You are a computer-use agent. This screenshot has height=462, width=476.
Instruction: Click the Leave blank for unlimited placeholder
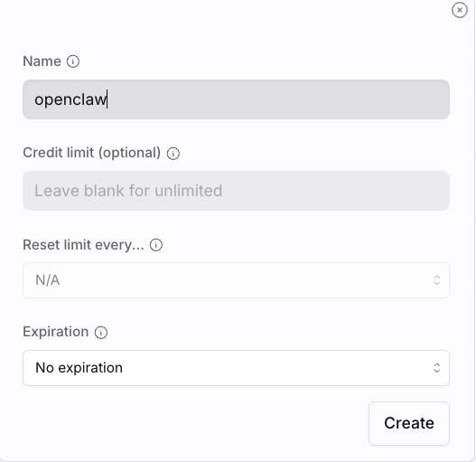[128, 191]
